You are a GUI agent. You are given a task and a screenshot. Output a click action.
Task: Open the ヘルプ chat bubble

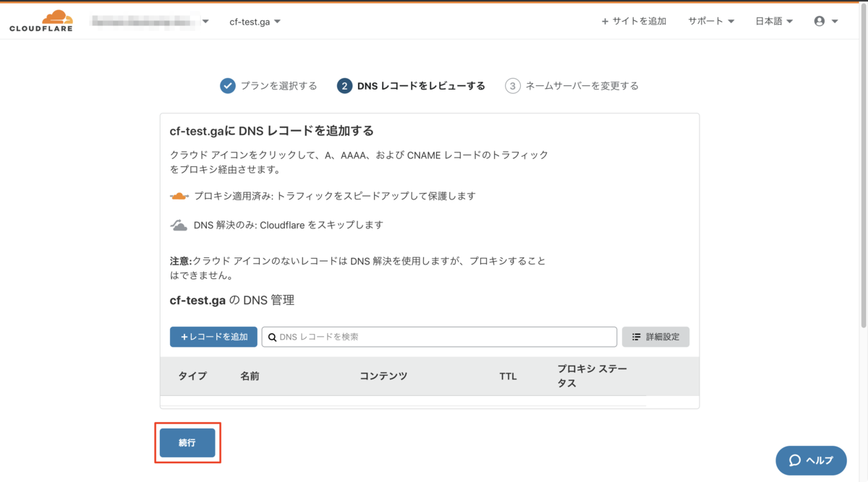coord(811,460)
